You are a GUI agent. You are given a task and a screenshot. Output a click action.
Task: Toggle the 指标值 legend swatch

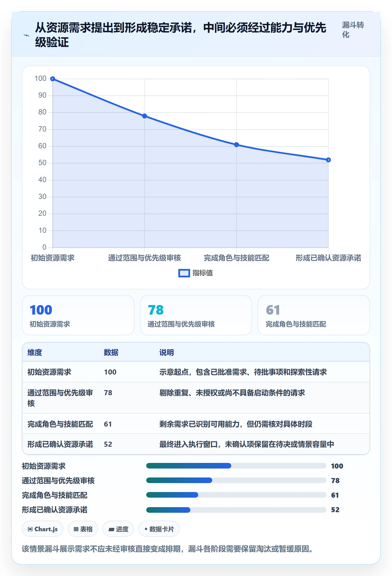184,273
